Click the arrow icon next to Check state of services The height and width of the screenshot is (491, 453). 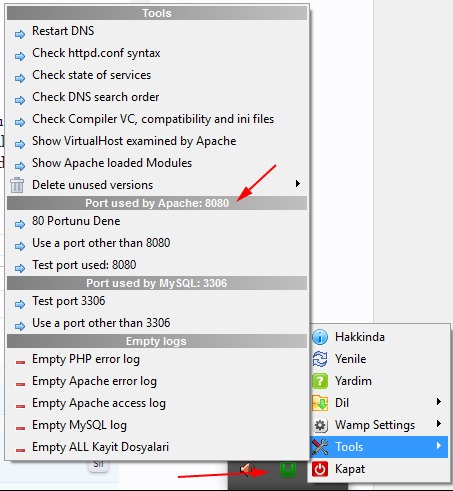pos(20,78)
